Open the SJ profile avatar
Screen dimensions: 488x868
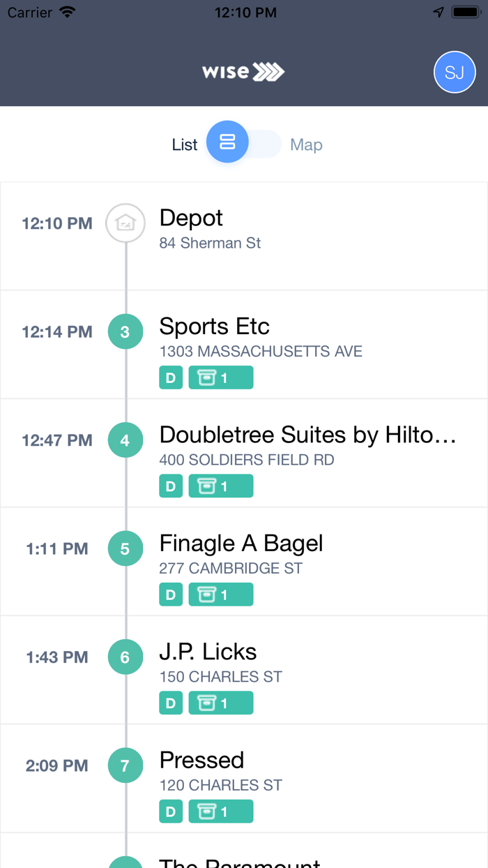click(x=455, y=72)
